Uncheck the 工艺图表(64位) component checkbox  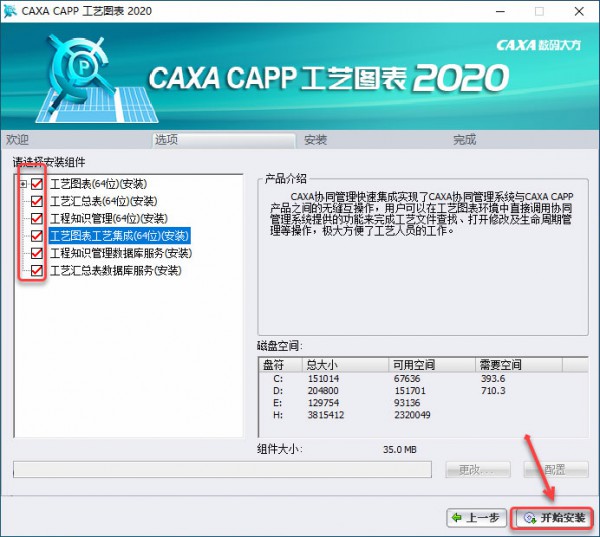pyautogui.click(x=38, y=184)
